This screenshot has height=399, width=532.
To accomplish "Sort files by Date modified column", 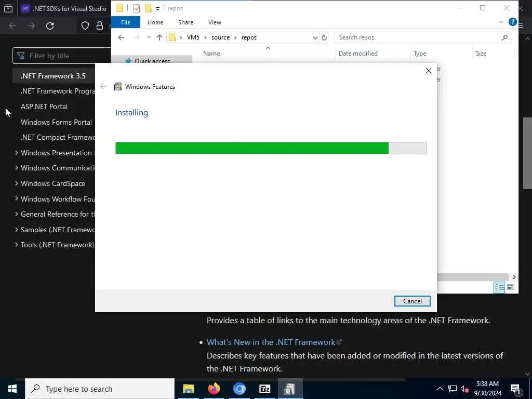I will [x=358, y=54].
